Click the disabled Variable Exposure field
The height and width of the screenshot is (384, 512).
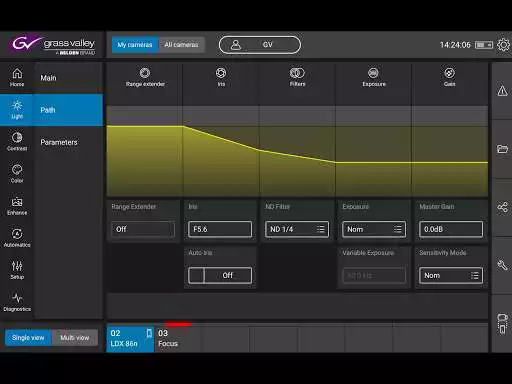pos(374,275)
